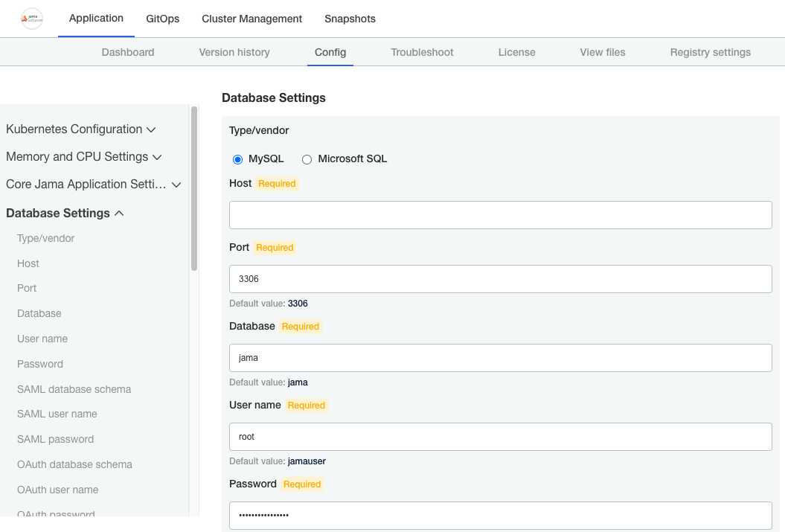
Task: Click the Database Settings page heading
Action: [x=274, y=97]
